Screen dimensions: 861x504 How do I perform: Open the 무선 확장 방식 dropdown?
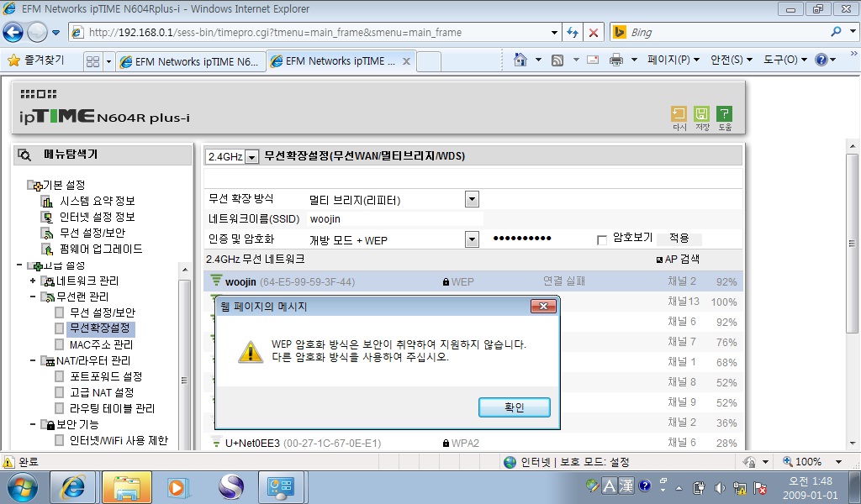coord(472,199)
